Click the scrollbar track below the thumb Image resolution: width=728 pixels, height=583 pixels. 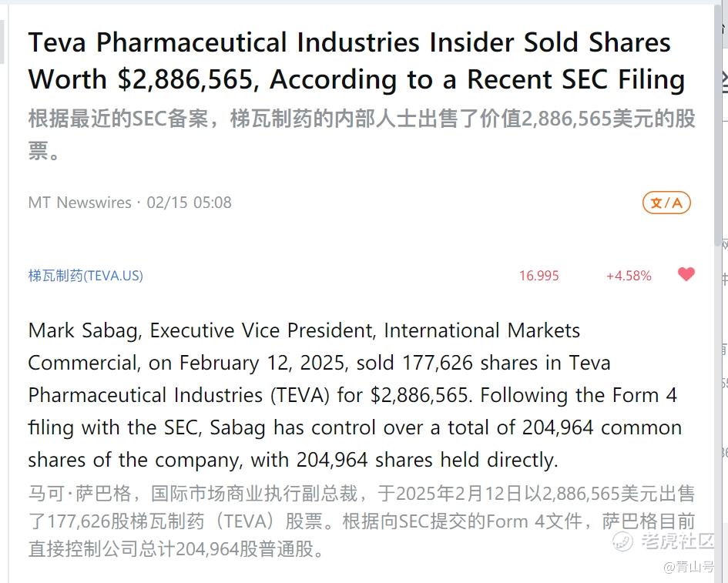[x=718, y=413]
